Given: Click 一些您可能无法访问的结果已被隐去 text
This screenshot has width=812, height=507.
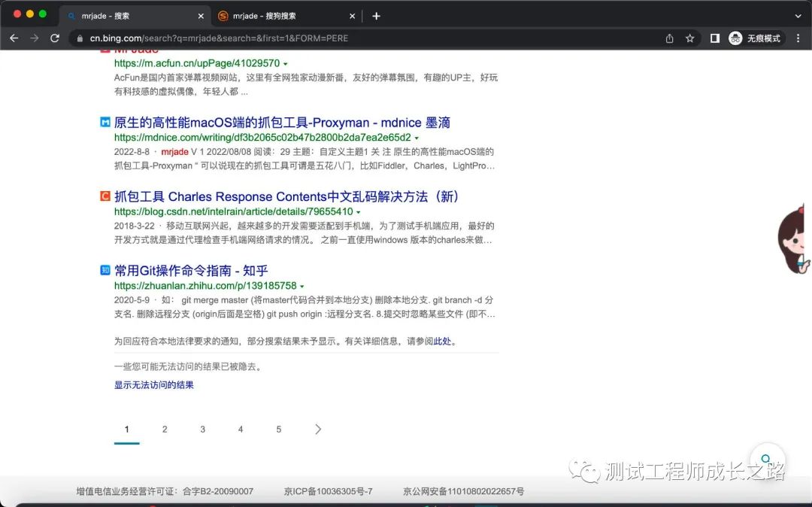Looking at the screenshot, I should click(x=189, y=366).
